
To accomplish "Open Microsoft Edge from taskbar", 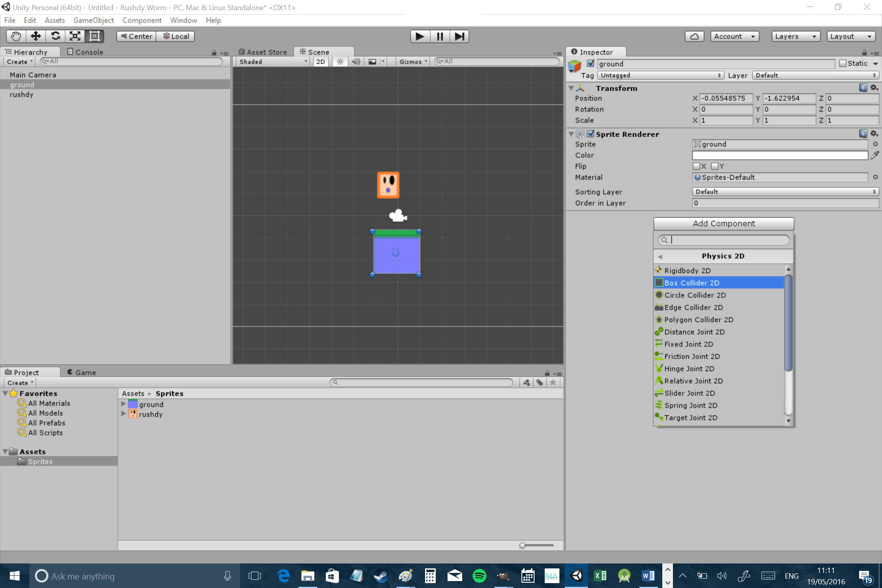I will (283, 576).
